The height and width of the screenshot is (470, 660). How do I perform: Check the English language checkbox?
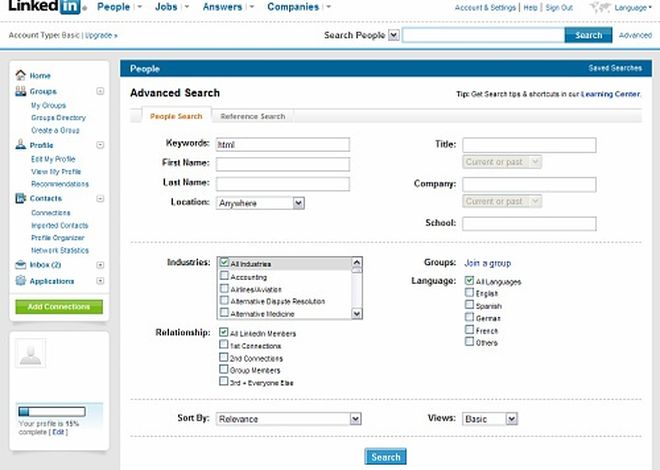tap(469, 292)
